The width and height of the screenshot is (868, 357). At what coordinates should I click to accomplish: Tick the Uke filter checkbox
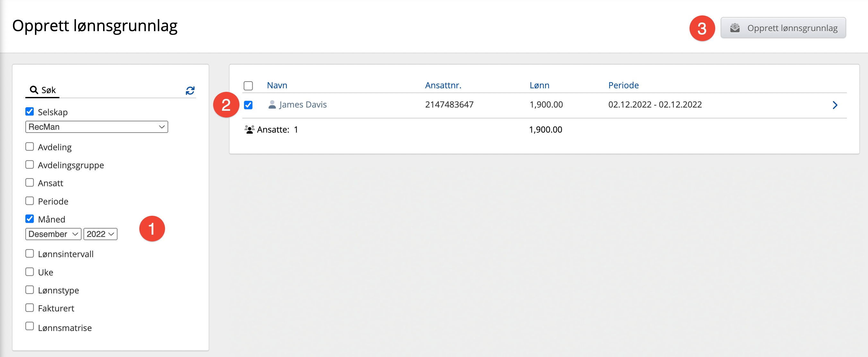pyautogui.click(x=30, y=272)
